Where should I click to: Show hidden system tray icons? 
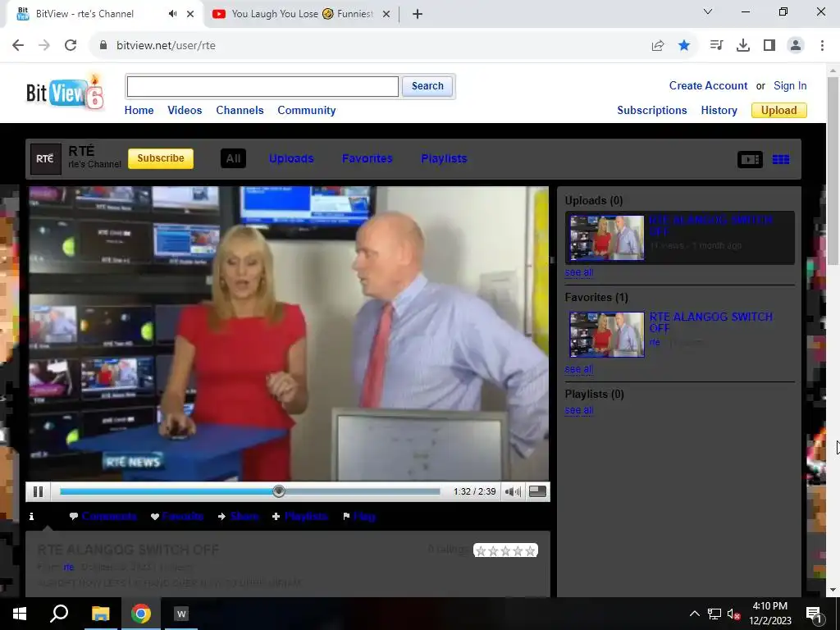(x=694, y=614)
